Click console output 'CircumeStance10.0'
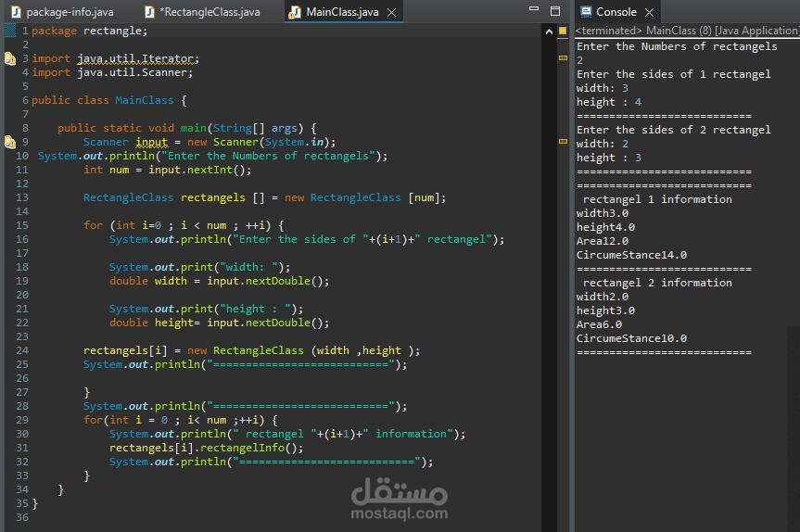The image size is (800, 532). tap(631, 338)
